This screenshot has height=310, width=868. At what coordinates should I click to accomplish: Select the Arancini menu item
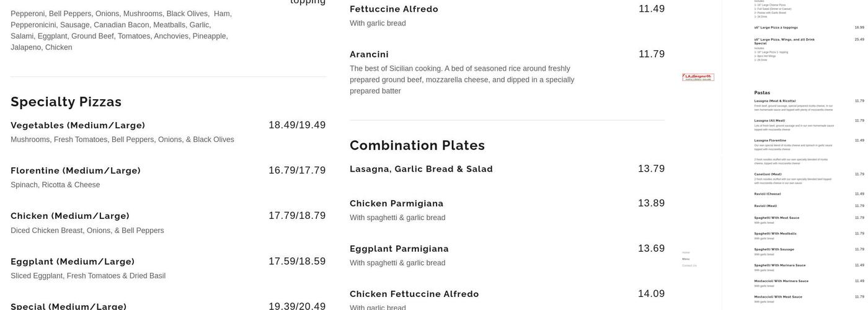370,55
